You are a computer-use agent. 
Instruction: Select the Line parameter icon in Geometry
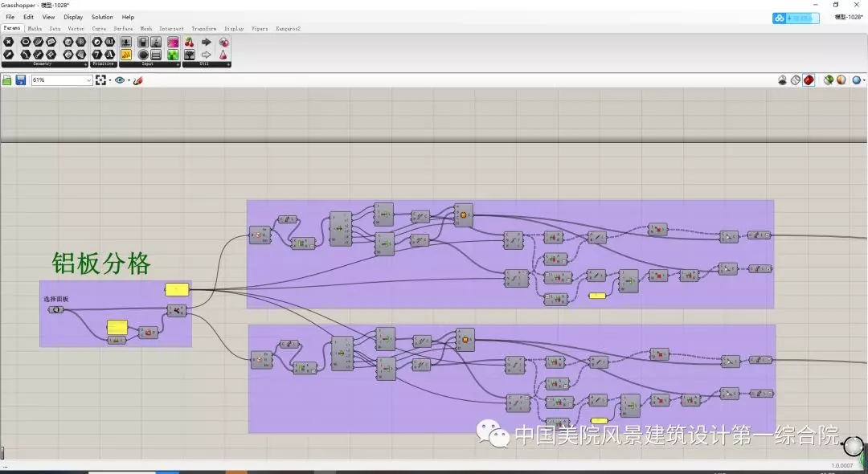39,55
